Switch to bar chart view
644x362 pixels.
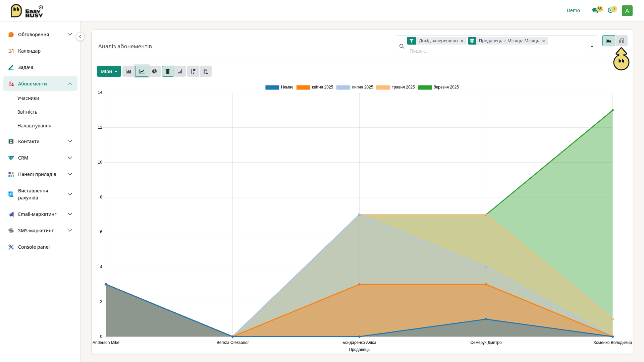tap(128, 71)
